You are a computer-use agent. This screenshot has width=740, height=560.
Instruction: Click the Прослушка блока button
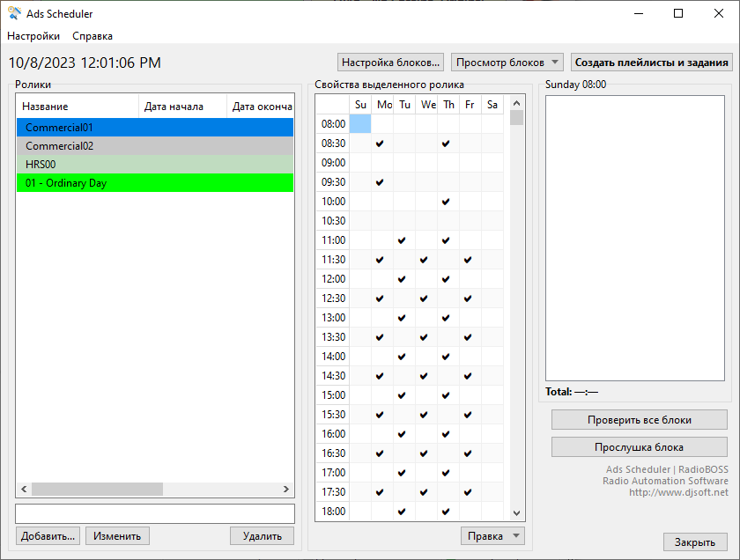tap(639, 447)
